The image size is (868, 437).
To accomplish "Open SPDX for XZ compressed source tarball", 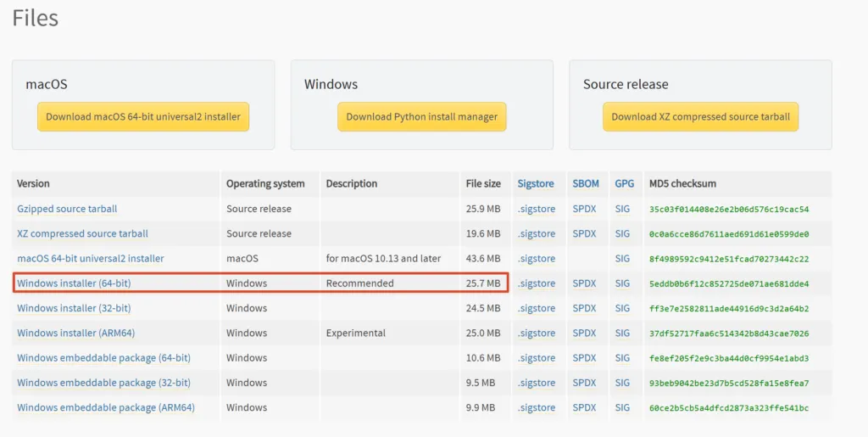I will coord(585,233).
